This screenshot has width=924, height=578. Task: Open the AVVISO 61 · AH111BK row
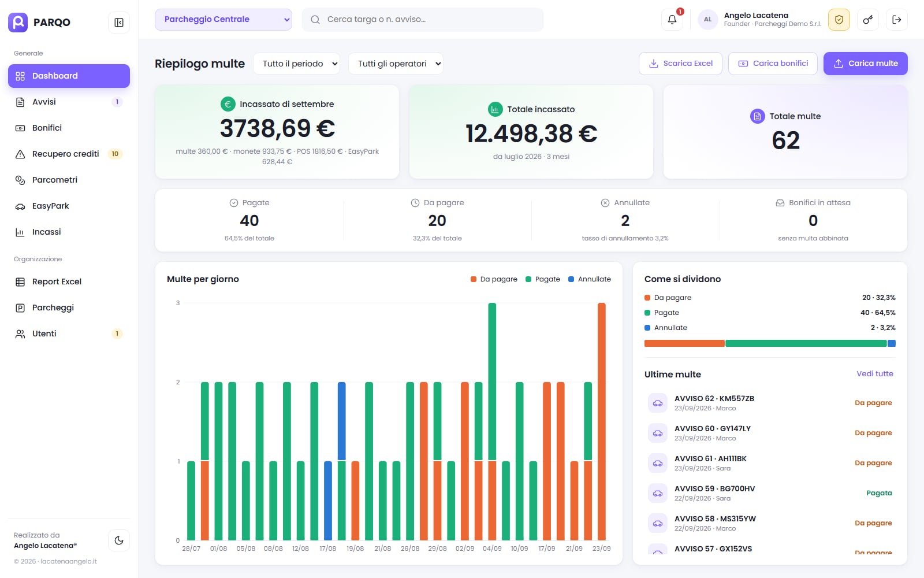[x=770, y=463]
